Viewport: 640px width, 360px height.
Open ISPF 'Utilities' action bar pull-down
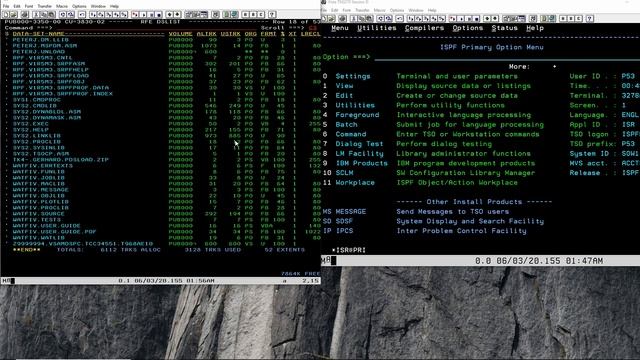pos(376,28)
